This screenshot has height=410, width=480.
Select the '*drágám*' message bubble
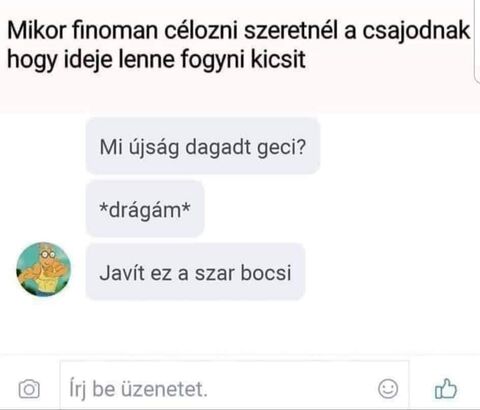click(145, 209)
